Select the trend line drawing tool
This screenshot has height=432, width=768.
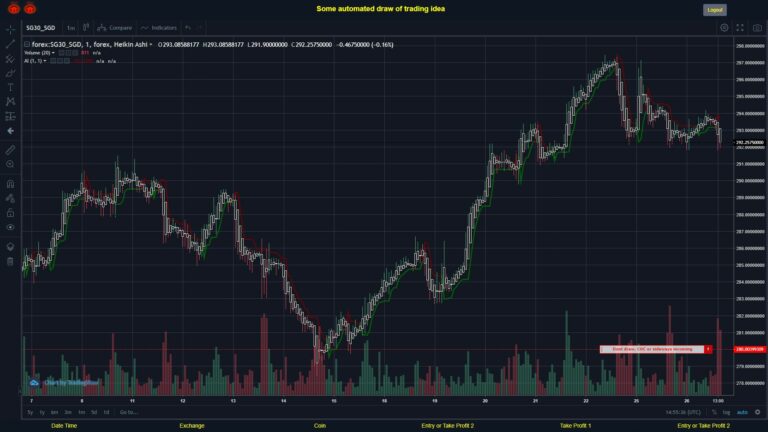click(10, 44)
